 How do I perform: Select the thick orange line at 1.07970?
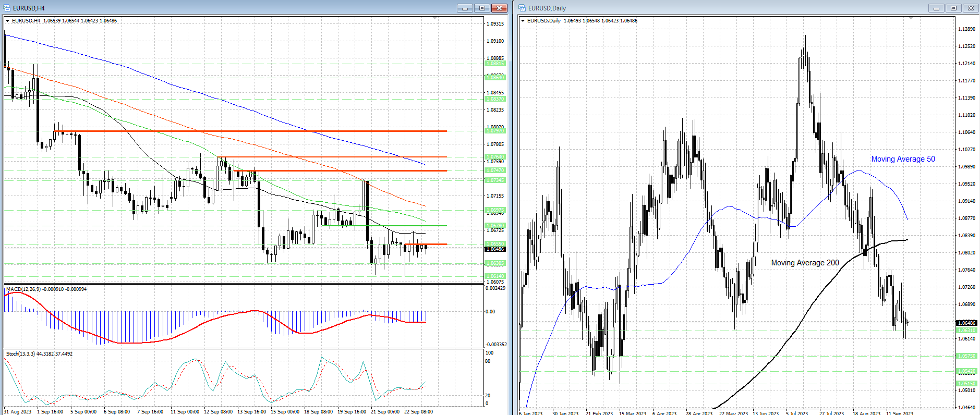tap(250, 131)
